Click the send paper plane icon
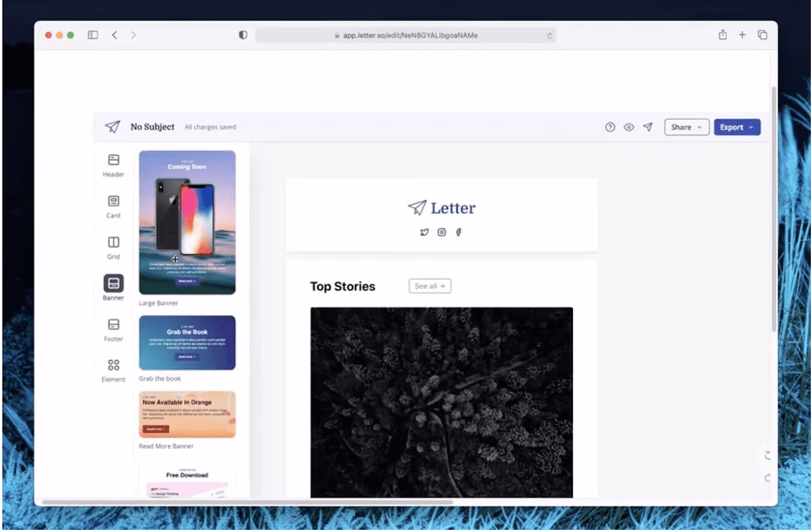The width and height of the screenshot is (812, 531). [x=647, y=127]
